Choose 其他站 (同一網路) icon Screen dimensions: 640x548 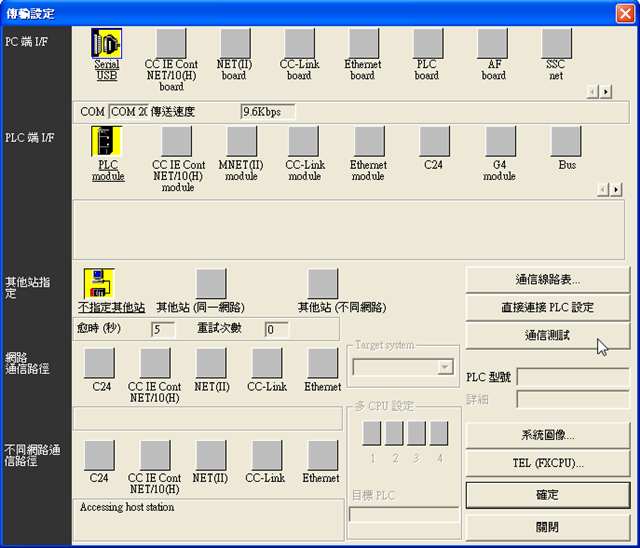coord(211,284)
